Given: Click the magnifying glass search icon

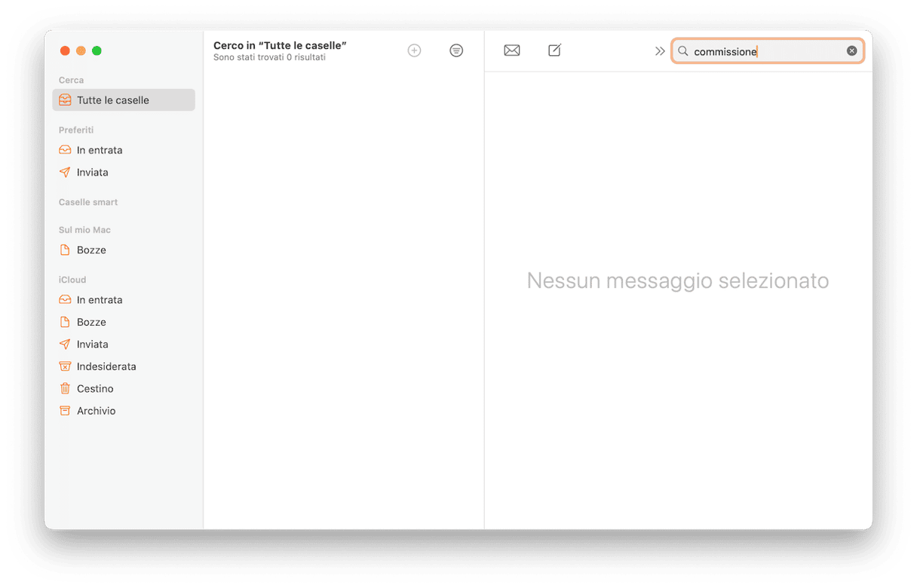Looking at the screenshot, I should 682,51.
